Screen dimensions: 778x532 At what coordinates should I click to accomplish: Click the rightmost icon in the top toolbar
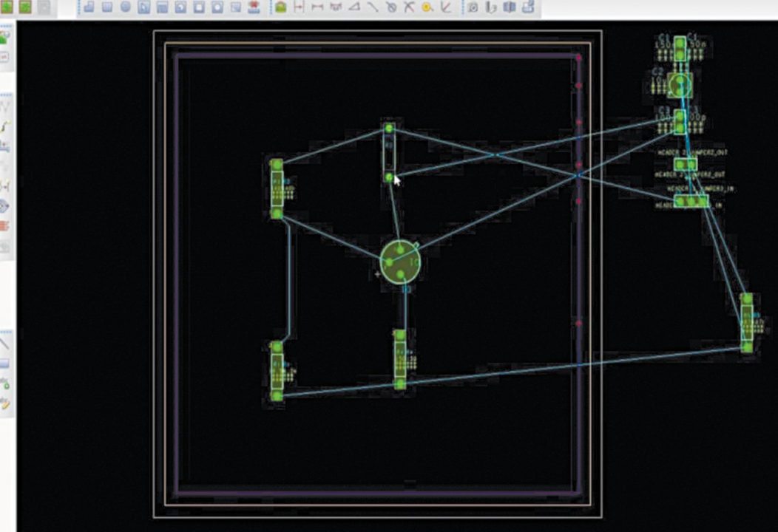[528, 7]
